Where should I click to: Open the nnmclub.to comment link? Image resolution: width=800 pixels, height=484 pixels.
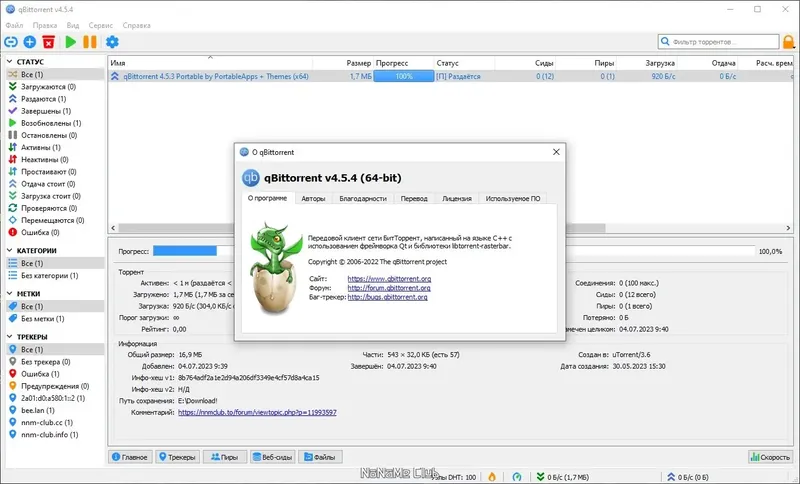(257, 412)
